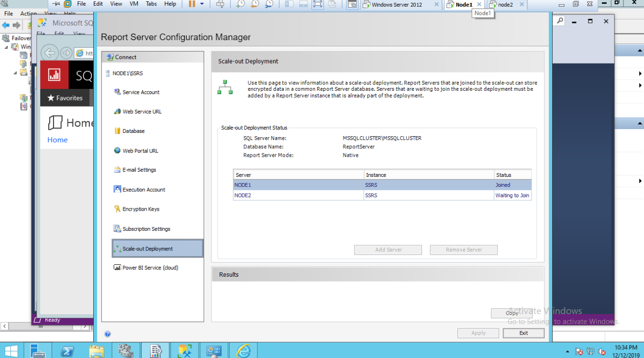The width and height of the screenshot is (644, 358).
Task: Open the VMware Tabs menu
Action: pyautogui.click(x=151, y=4)
